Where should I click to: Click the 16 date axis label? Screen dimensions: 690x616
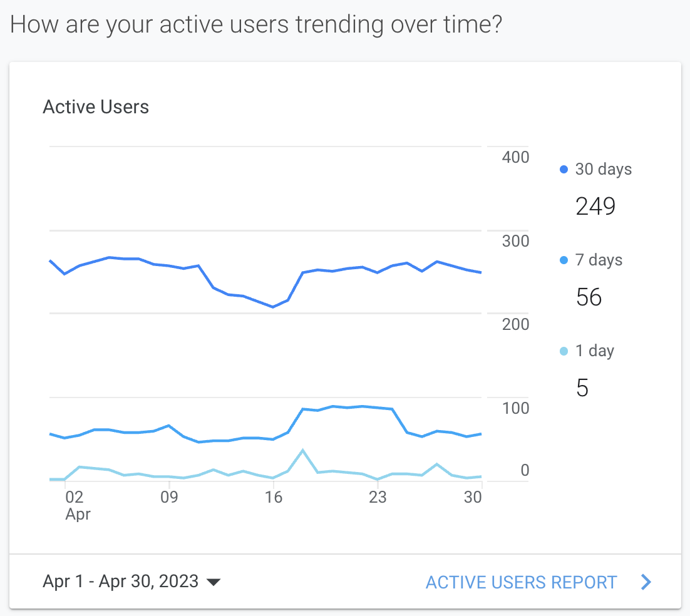(x=273, y=498)
